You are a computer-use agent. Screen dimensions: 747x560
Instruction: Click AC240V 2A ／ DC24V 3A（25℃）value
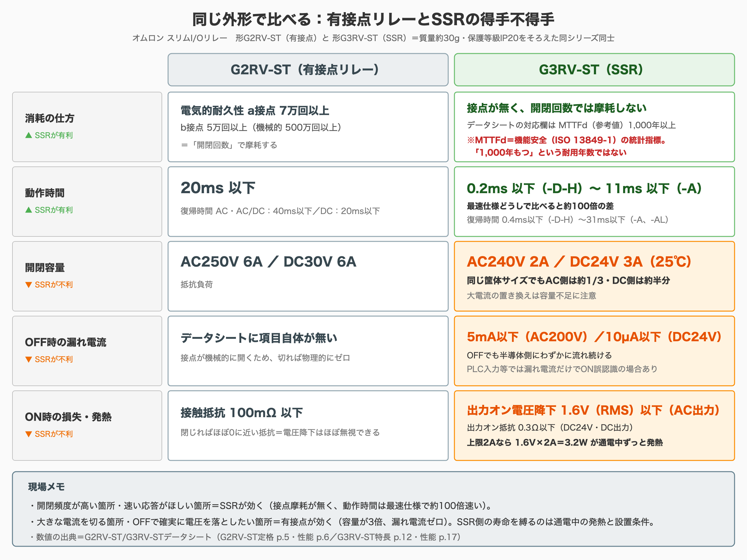[579, 262]
